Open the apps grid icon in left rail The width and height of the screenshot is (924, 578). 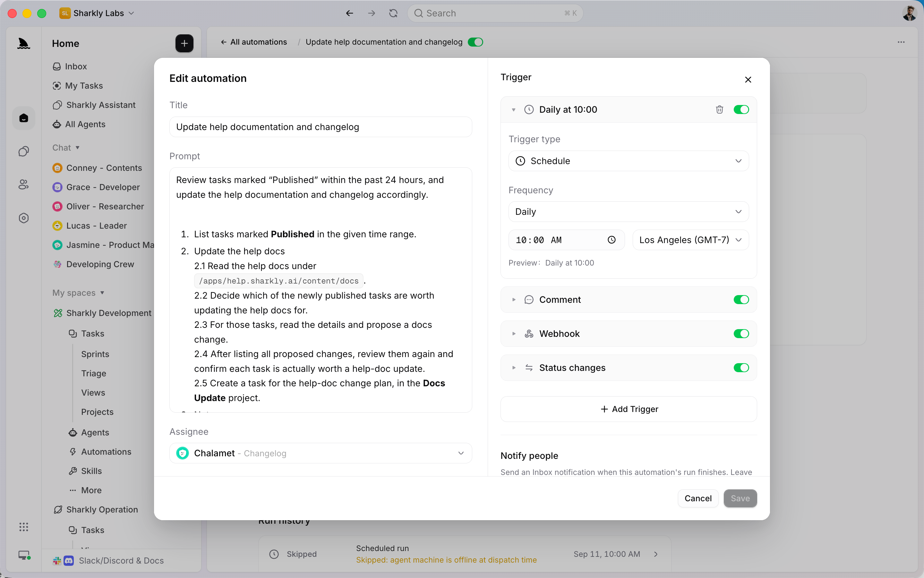point(24,527)
